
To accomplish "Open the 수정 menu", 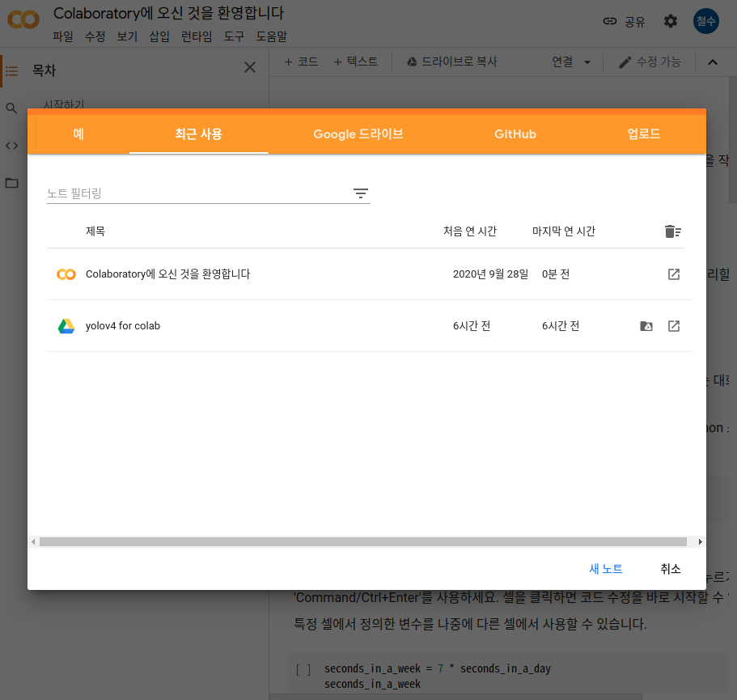I will (x=95, y=36).
